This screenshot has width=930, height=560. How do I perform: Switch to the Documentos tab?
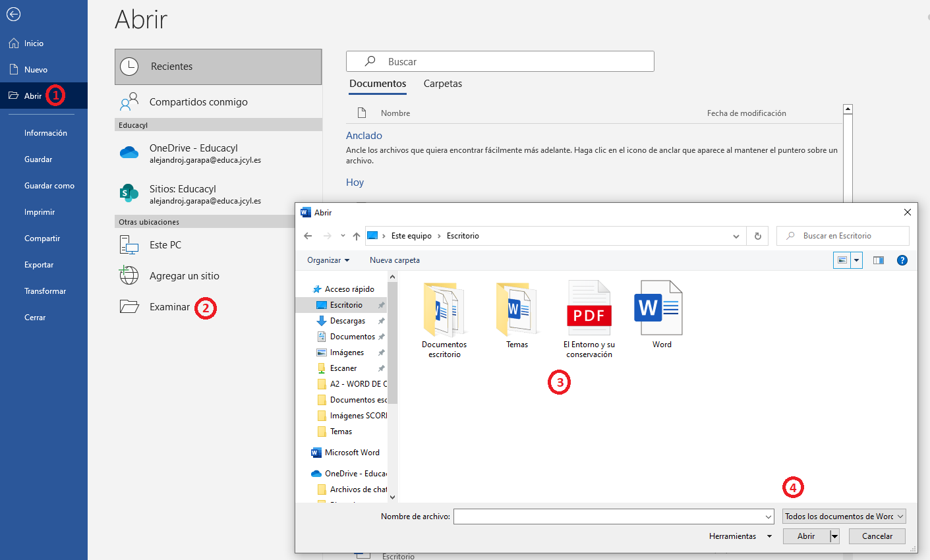(378, 84)
